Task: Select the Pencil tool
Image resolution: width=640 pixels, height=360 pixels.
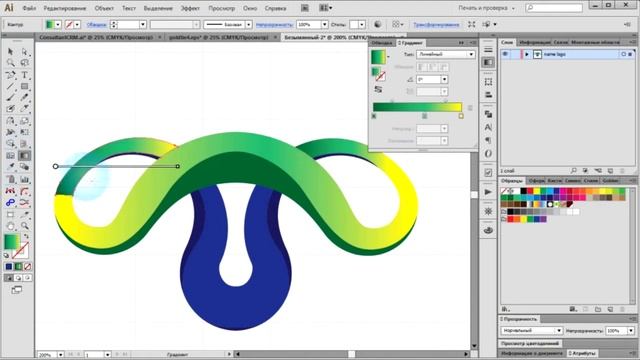Action: click(24, 98)
